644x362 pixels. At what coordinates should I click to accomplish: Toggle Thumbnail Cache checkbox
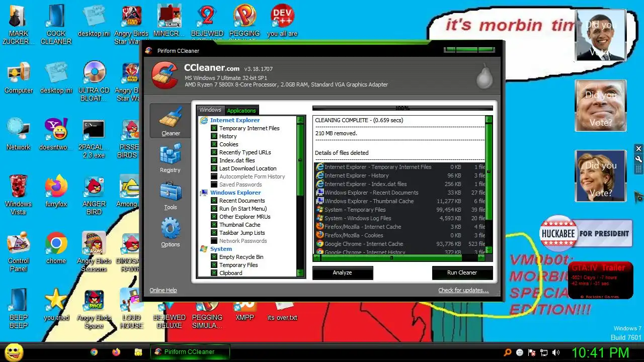[x=214, y=225]
